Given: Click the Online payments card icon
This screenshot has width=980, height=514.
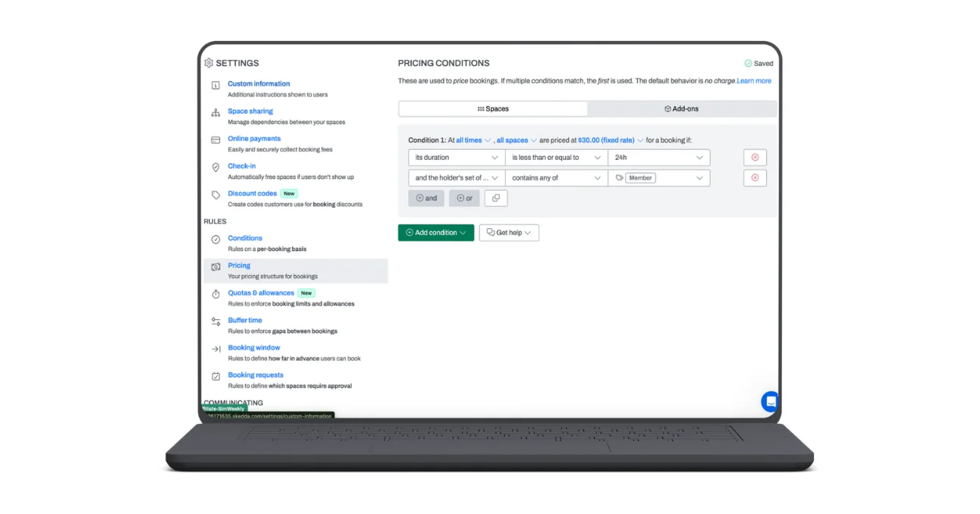Looking at the screenshot, I should [215, 140].
